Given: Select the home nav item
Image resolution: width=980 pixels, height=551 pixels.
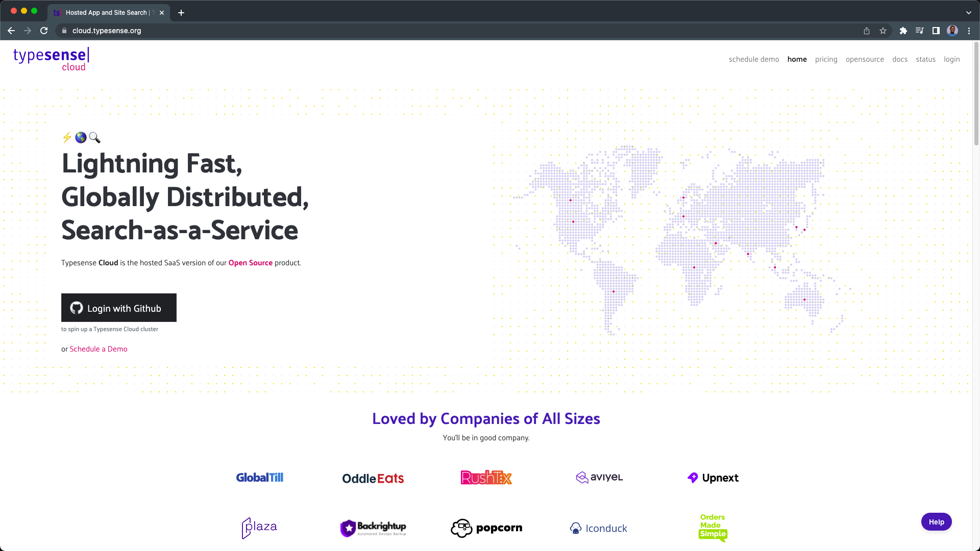Looking at the screenshot, I should point(797,59).
